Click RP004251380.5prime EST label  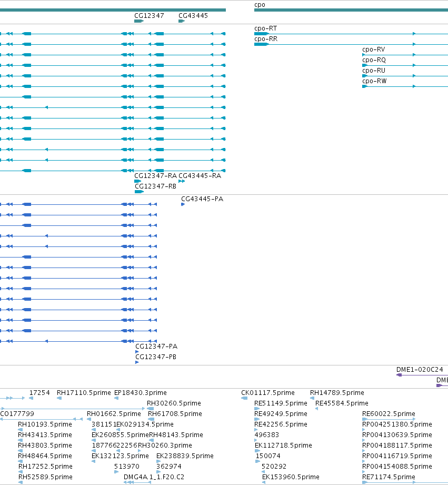(397, 424)
